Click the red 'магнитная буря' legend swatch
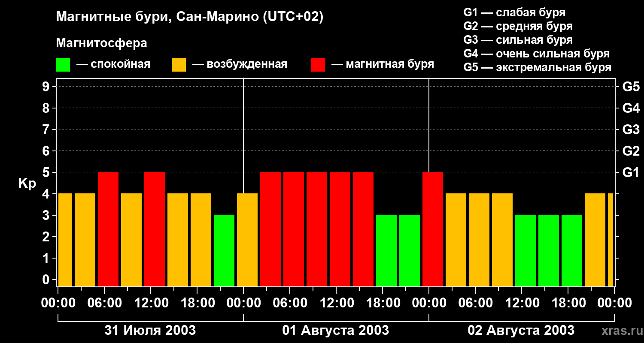 click(x=318, y=65)
